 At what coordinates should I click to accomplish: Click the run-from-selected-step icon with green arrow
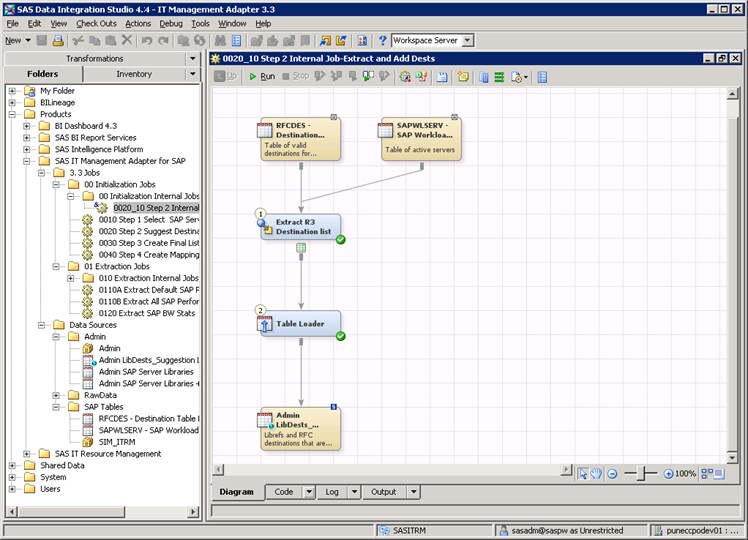368,76
